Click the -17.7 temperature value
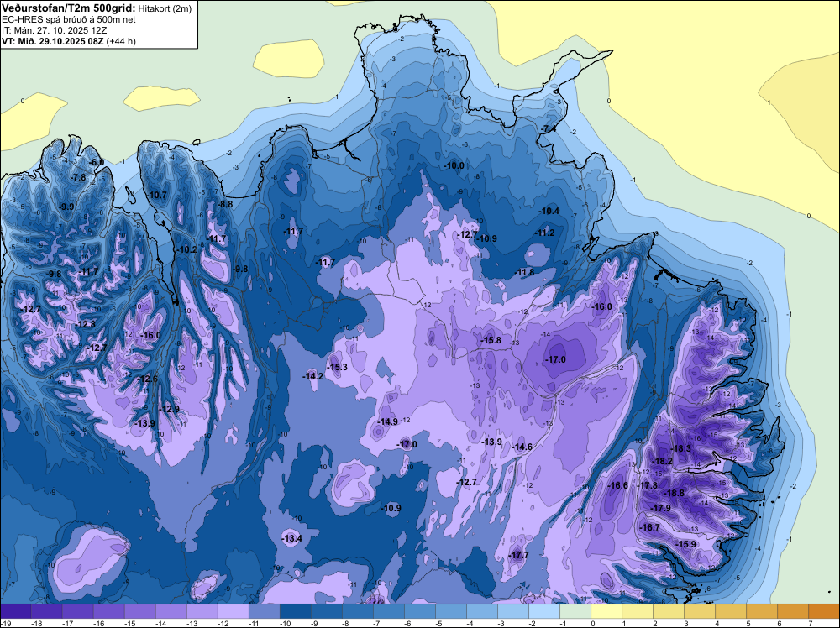840x628 pixels. click(x=518, y=555)
